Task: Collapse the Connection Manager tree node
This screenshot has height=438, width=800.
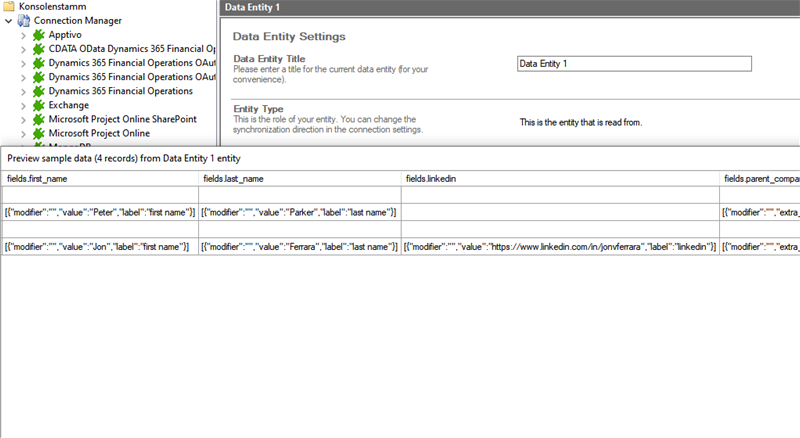Action: pos(8,20)
